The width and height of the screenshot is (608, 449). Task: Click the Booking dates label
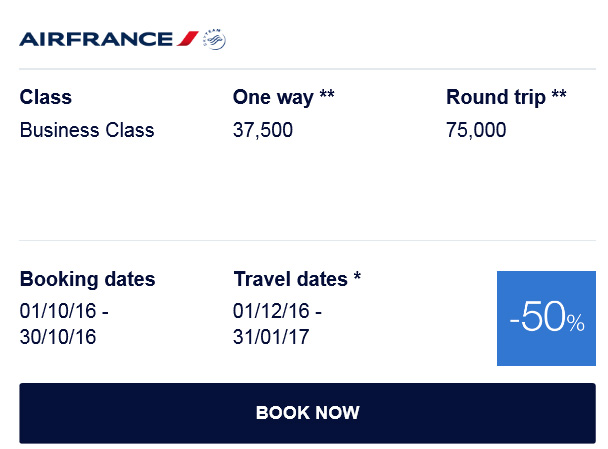(x=88, y=279)
